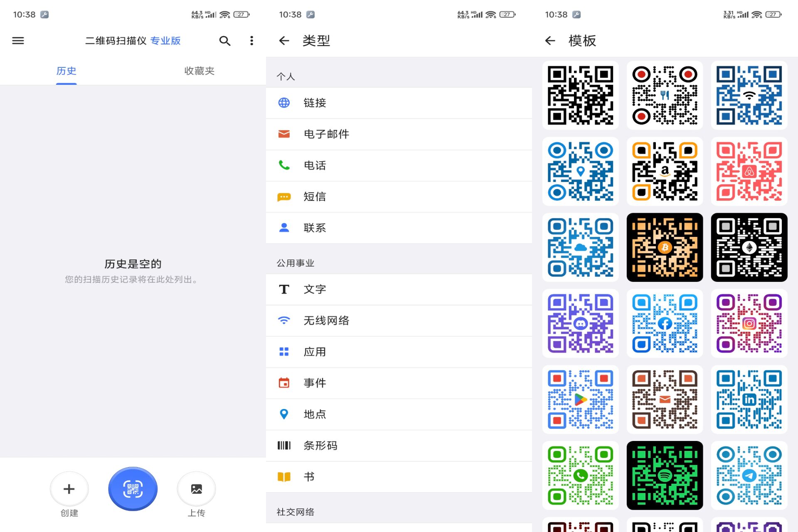The width and height of the screenshot is (798, 532).
Task: Select the 短信 message bubble icon
Action: 284,197
